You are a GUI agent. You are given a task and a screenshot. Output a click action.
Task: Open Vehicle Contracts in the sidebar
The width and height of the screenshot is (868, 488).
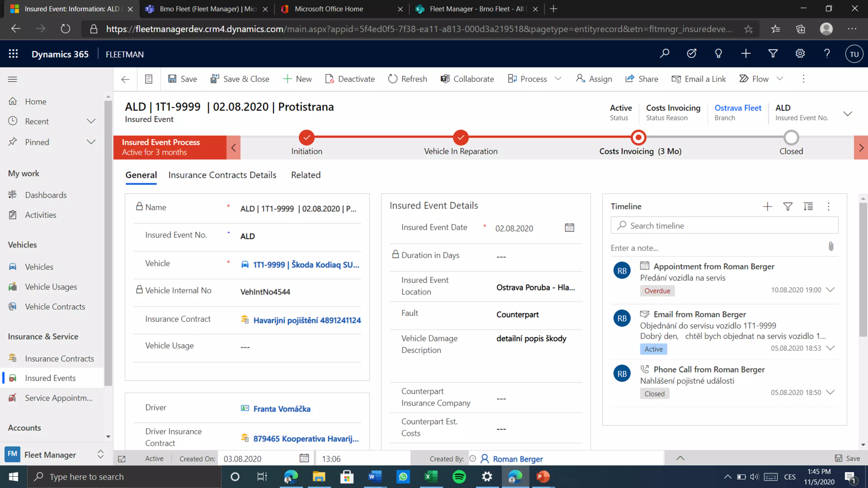[54, 307]
